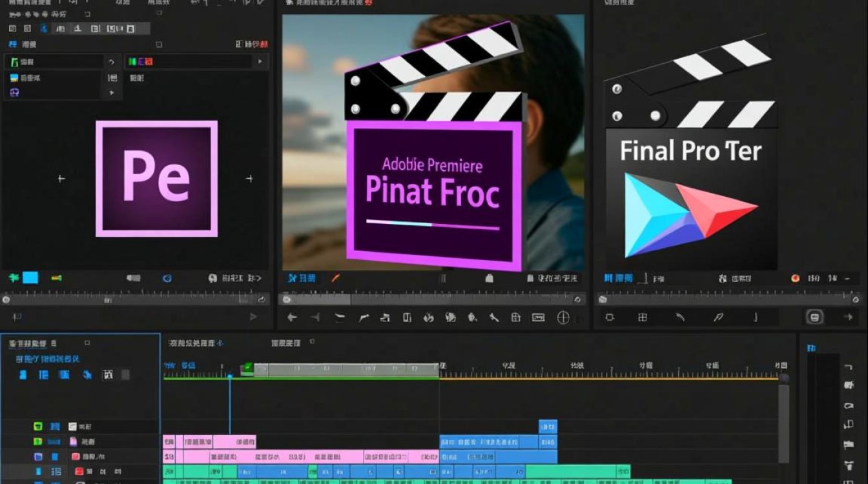Click the crosshair circle icon in center toolbar
Image resolution: width=868 pixels, height=484 pixels.
pyautogui.click(x=563, y=317)
